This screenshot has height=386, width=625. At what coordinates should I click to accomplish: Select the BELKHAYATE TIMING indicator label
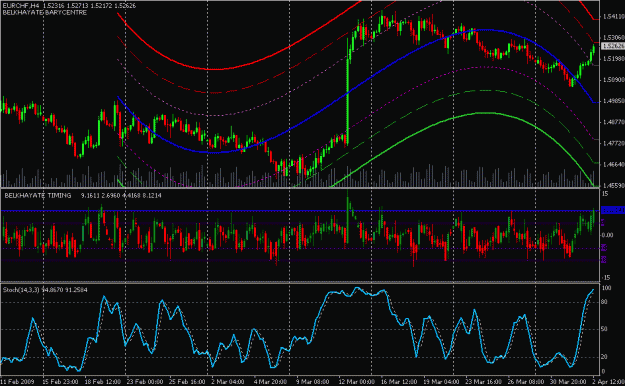pyautogui.click(x=38, y=195)
